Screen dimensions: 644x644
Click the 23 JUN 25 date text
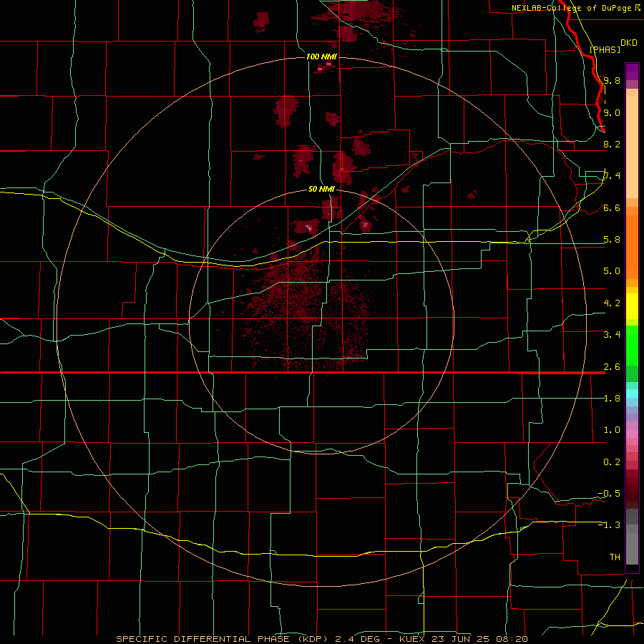459,639
